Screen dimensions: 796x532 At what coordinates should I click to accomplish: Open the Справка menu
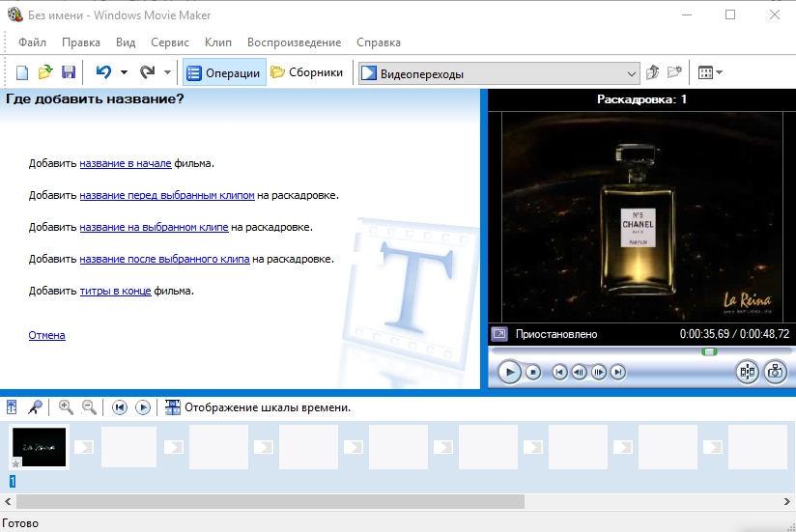pyautogui.click(x=379, y=42)
